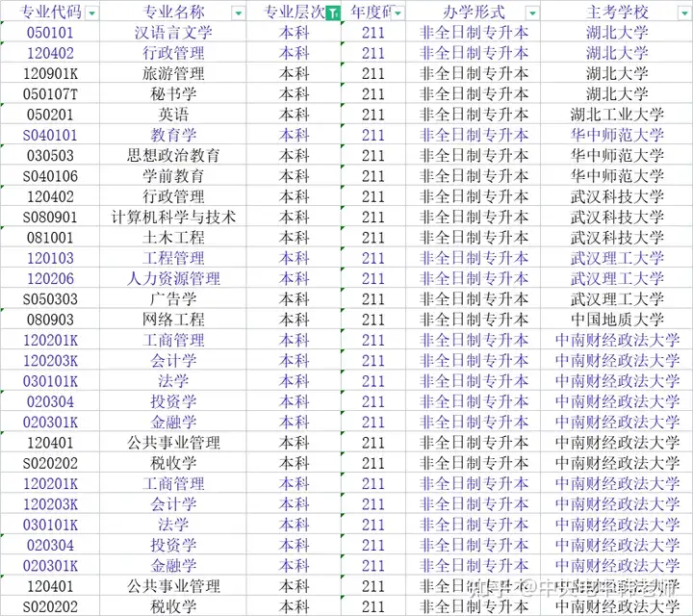Select the 办学形式 header cell text

[x=474, y=13]
